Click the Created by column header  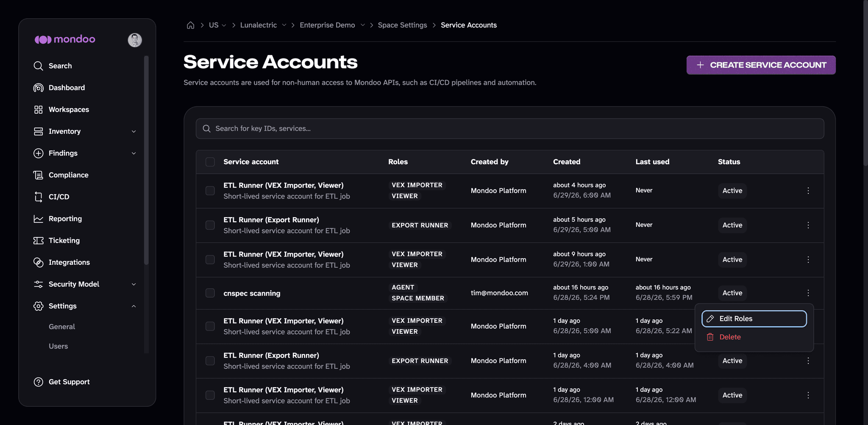[490, 162]
